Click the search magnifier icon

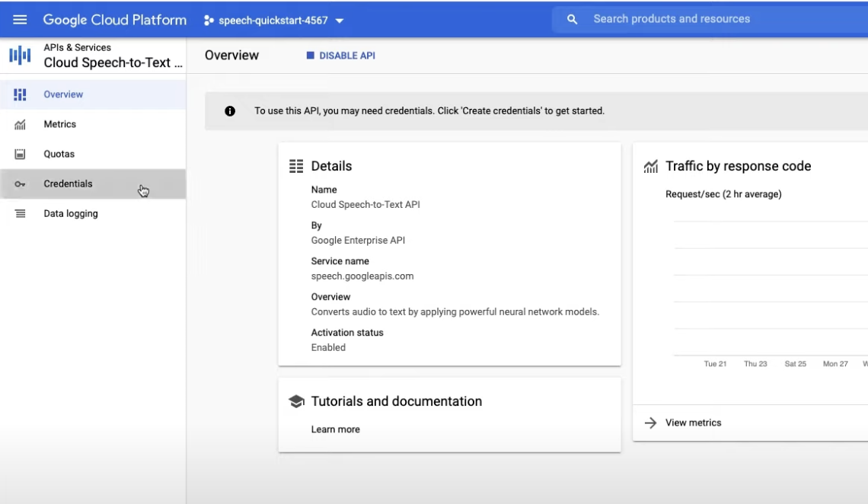(572, 19)
